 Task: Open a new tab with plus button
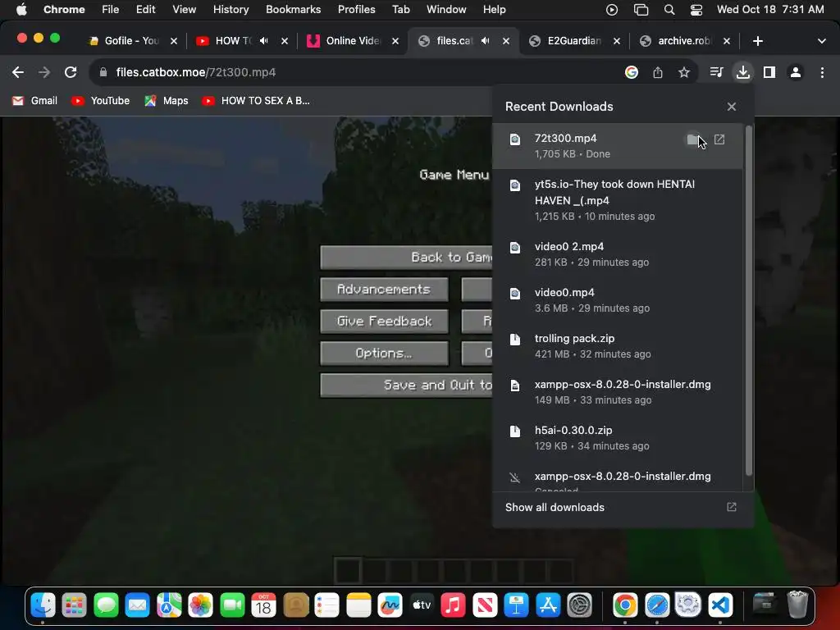tap(757, 41)
